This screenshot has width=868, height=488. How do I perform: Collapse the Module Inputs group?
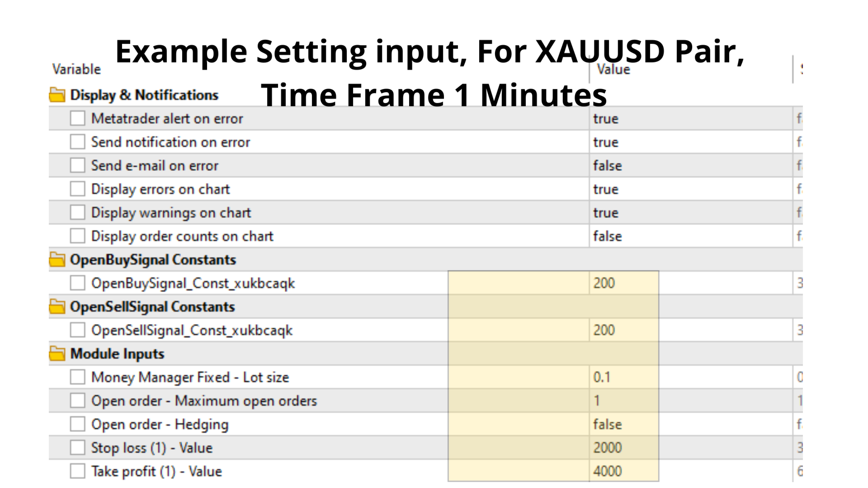(x=117, y=354)
